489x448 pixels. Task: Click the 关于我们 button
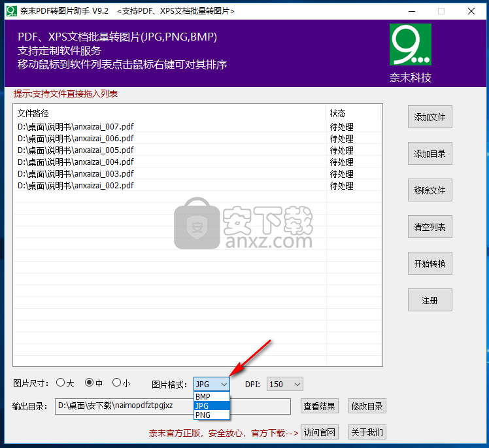(367, 432)
